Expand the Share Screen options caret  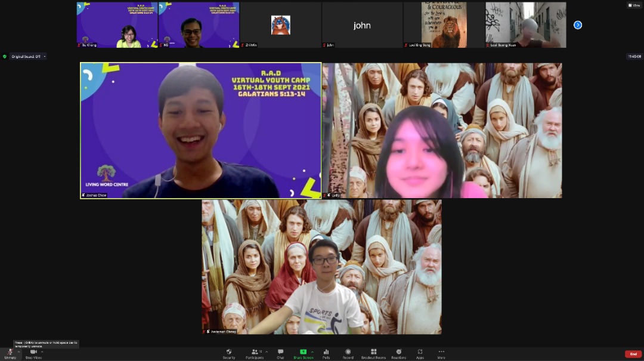(x=312, y=351)
